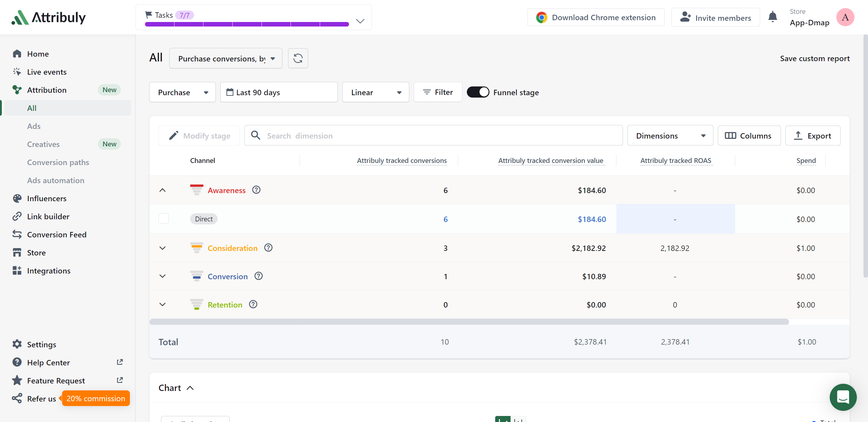This screenshot has width=868, height=422.
Task: Open the Linear attribution model dropdown
Action: pos(375,92)
